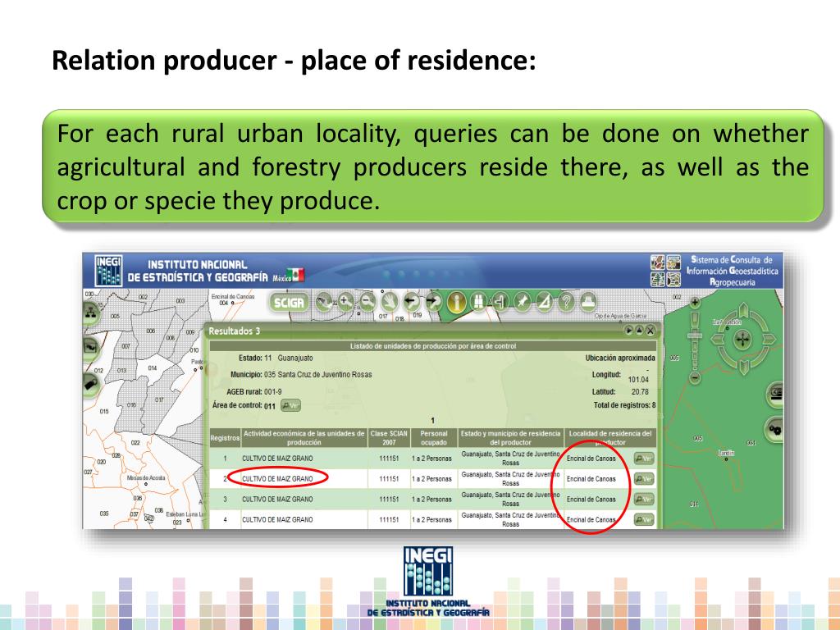The width and height of the screenshot is (840, 630).
Task: Click the center full-extent compass button
Action: click(x=743, y=339)
